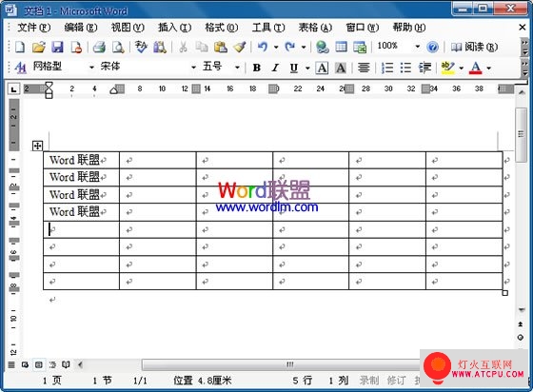Toggle Bold formatting
The width and height of the screenshot is (533, 392).
257,68
